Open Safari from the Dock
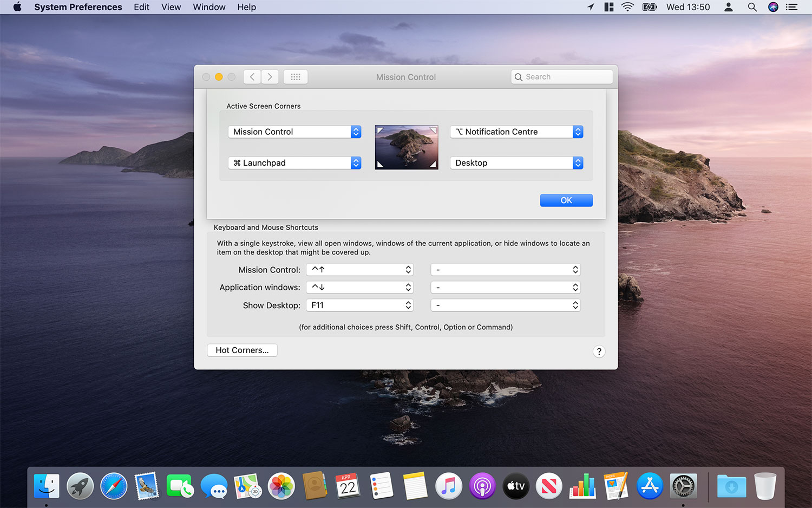812x508 pixels. pyautogui.click(x=114, y=486)
